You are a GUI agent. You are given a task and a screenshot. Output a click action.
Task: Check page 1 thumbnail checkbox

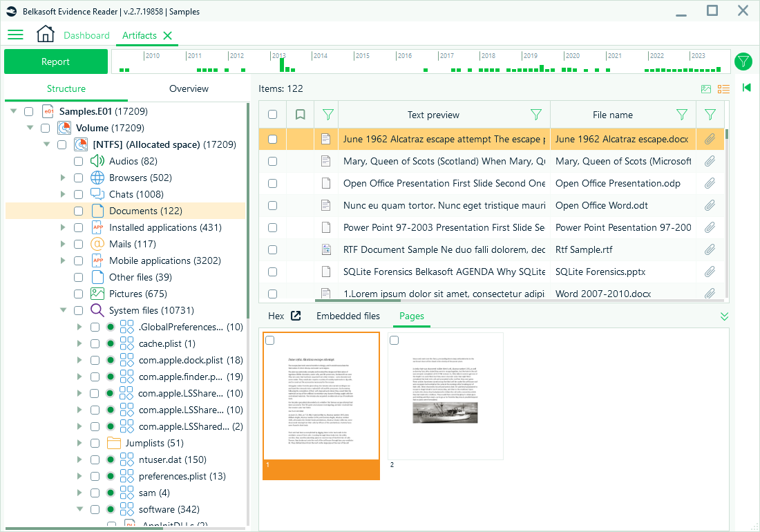270,341
